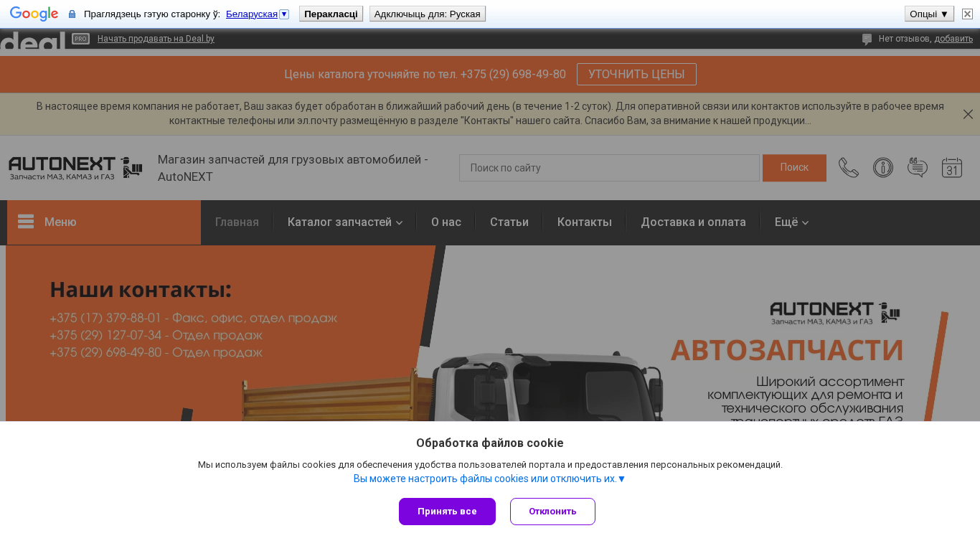Click the store title Магазин запчастей text
Screen dimensions: 980x551
(x=293, y=168)
